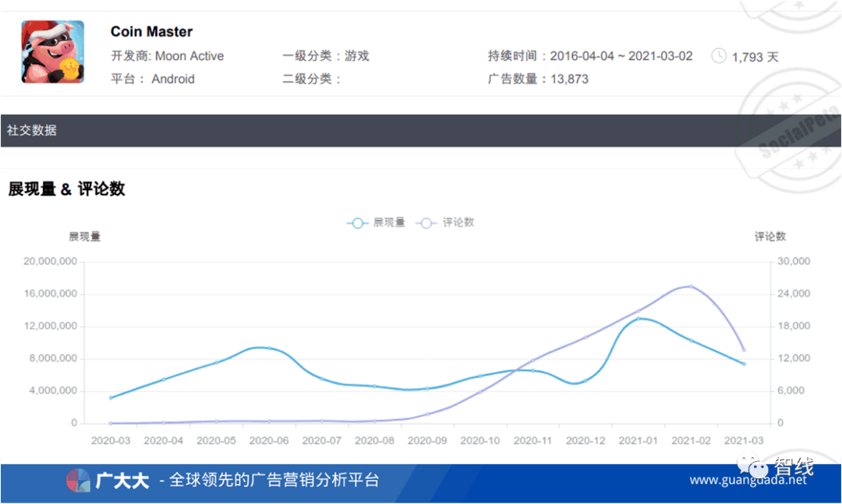Screen dimensions: 842x504
Task: Click the 评论数 data point at 2021-03
Action: [x=744, y=351]
